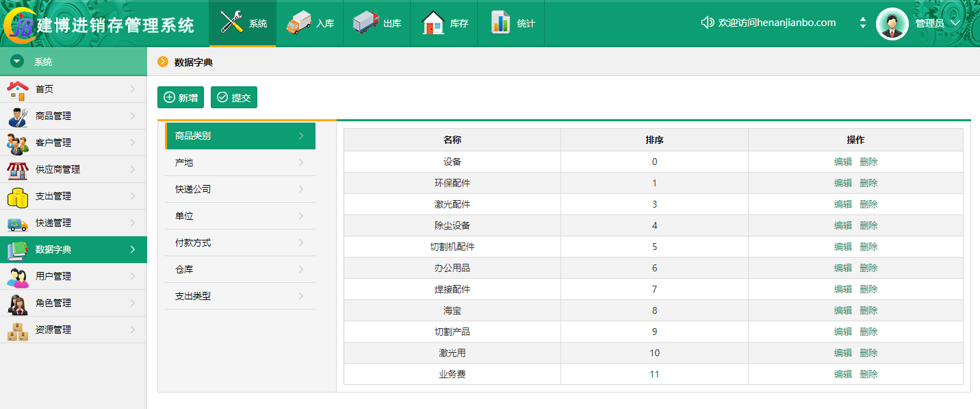Select the 系统 wrench-and-screwdriver icon
The image size is (980, 409).
tap(232, 23)
